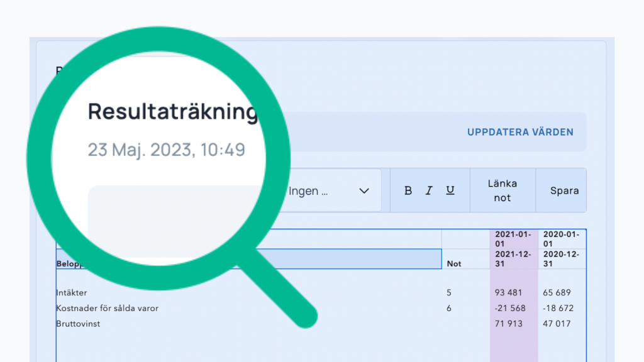This screenshot has height=362, width=644.
Task: Apply underline with the U icon
Action: [x=450, y=190]
